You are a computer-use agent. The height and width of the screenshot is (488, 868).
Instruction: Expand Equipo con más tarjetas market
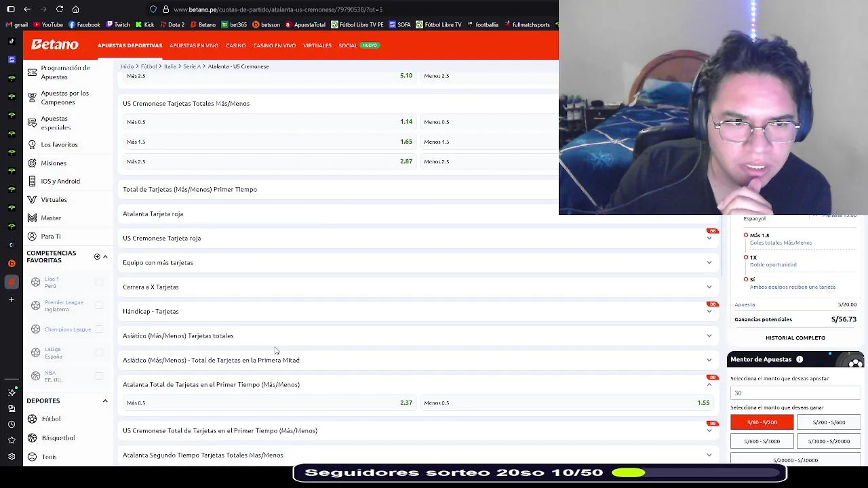coord(419,262)
